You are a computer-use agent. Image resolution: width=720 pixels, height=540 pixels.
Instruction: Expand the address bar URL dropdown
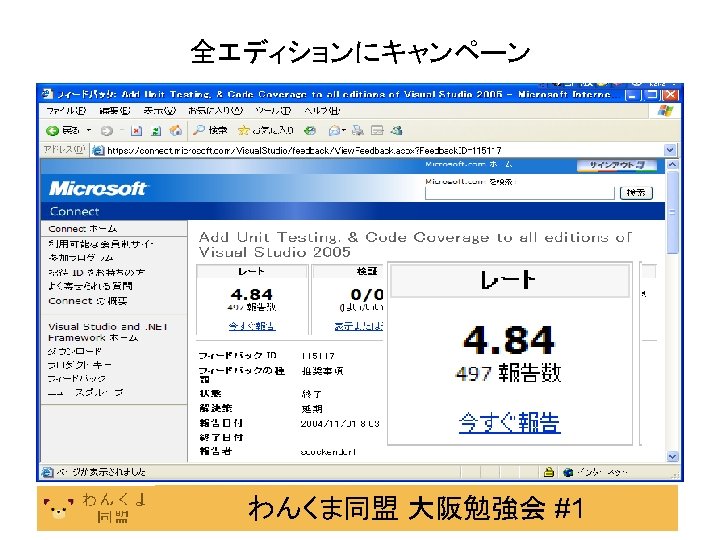coord(670,150)
